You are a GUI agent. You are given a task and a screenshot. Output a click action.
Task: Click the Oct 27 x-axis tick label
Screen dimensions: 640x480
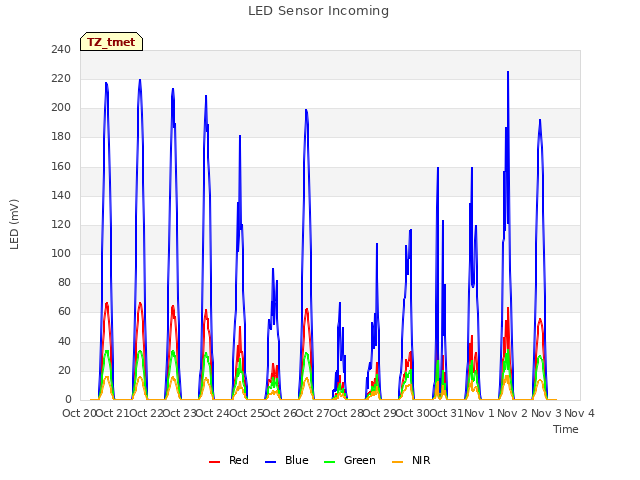point(312,413)
